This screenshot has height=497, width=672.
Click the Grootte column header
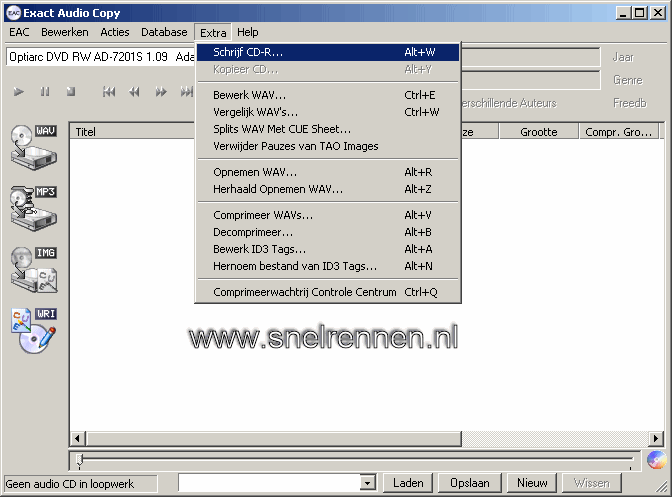[x=539, y=132]
